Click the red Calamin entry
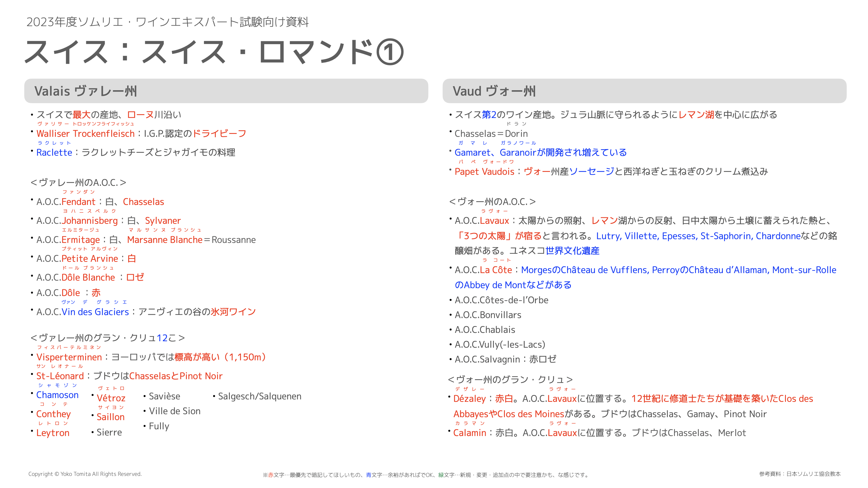This screenshot has height=488, width=868. pos(470,433)
